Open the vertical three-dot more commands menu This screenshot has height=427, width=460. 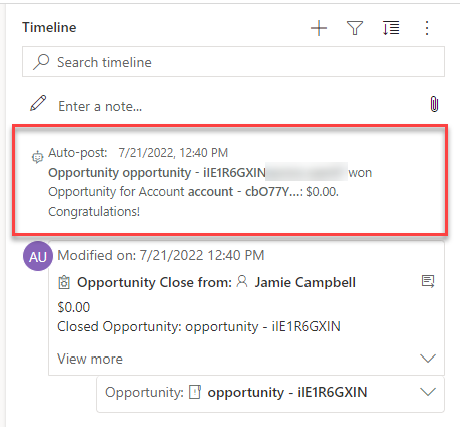tap(427, 28)
